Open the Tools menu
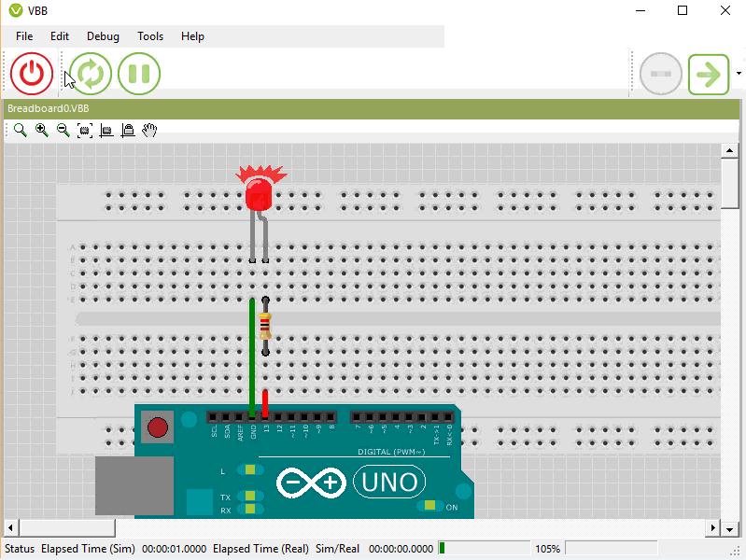The image size is (746, 560). pos(150,36)
